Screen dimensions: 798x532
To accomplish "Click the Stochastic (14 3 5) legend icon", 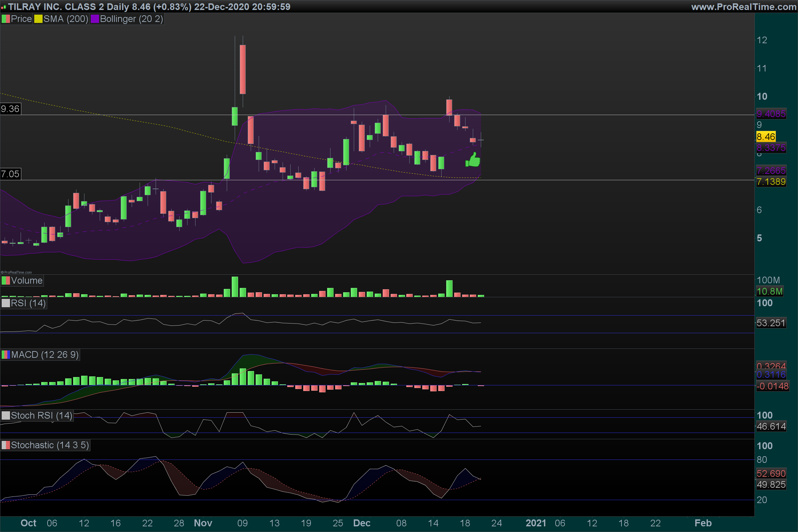I will point(6,445).
